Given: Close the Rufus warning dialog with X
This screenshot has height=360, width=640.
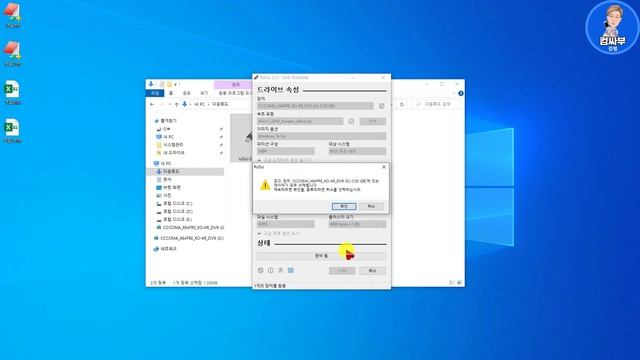Looking at the screenshot, I should [x=383, y=167].
